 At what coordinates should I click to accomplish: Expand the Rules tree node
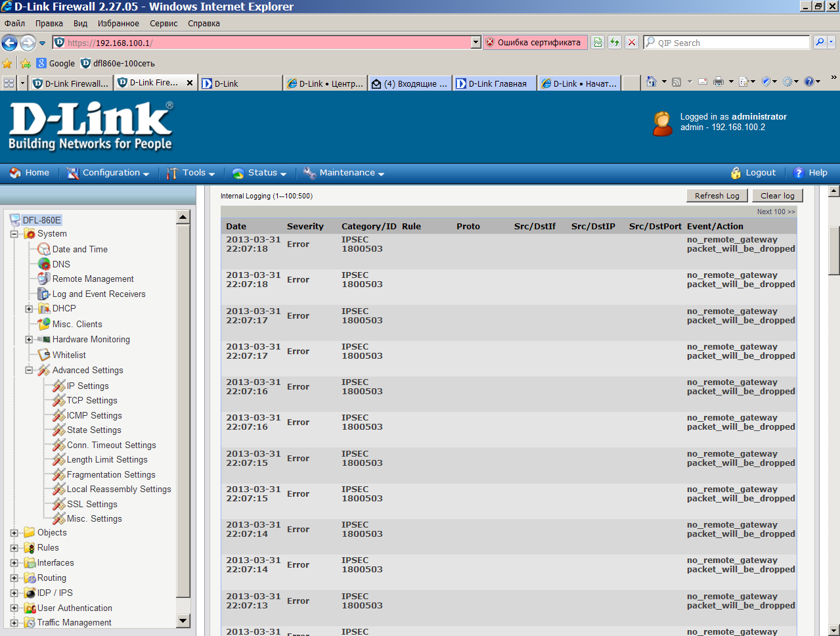tap(14, 548)
